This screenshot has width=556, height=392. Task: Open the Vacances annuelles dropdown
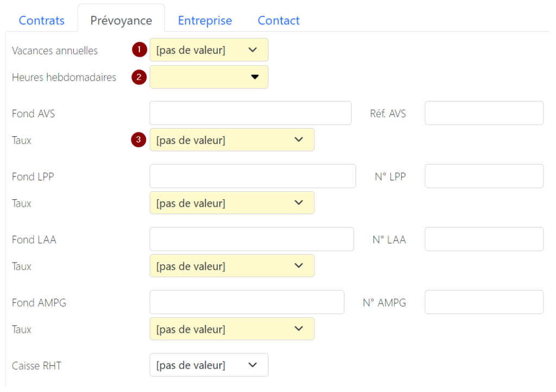[x=208, y=50]
